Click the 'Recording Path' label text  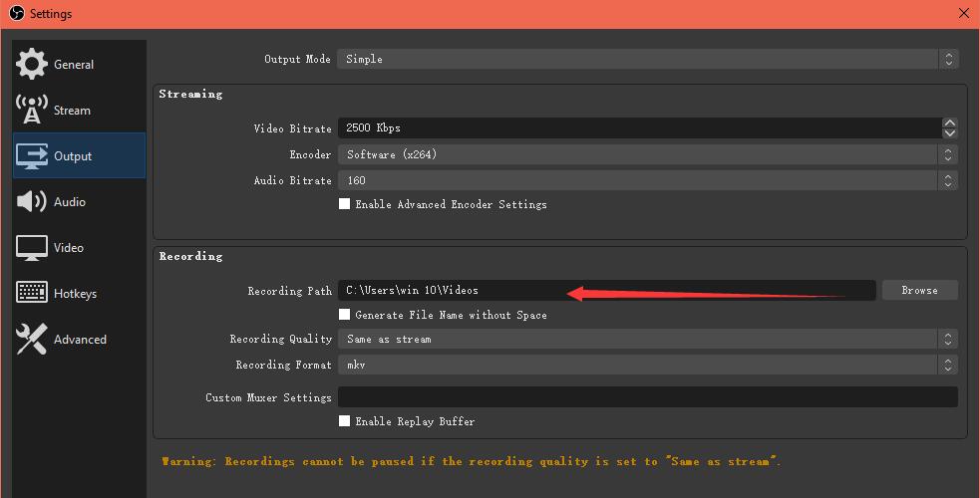point(289,291)
